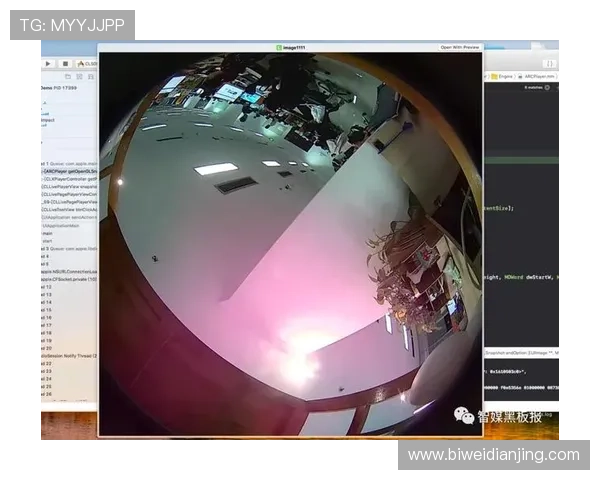The width and height of the screenshot is (600, 480).
Task: Select com.apple.NSURLConnectionLoader thread
Action: 70,271
